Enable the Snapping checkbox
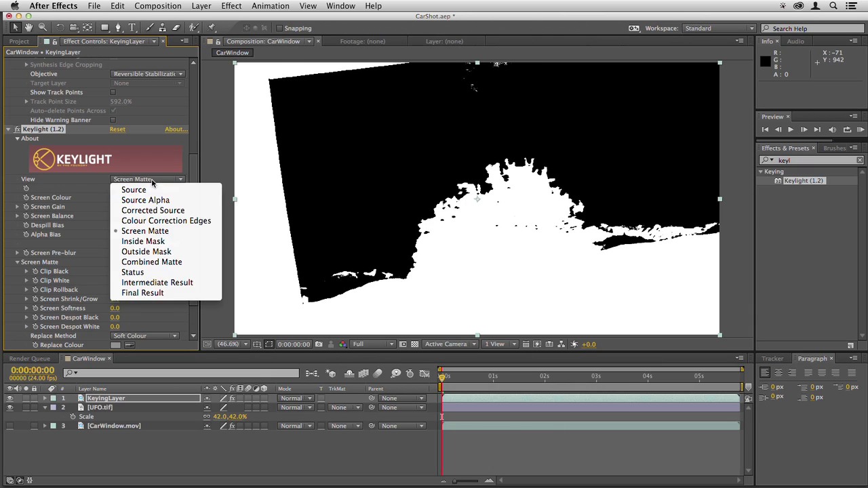Screen dimensions: 868x488 [x=279, y=28]
